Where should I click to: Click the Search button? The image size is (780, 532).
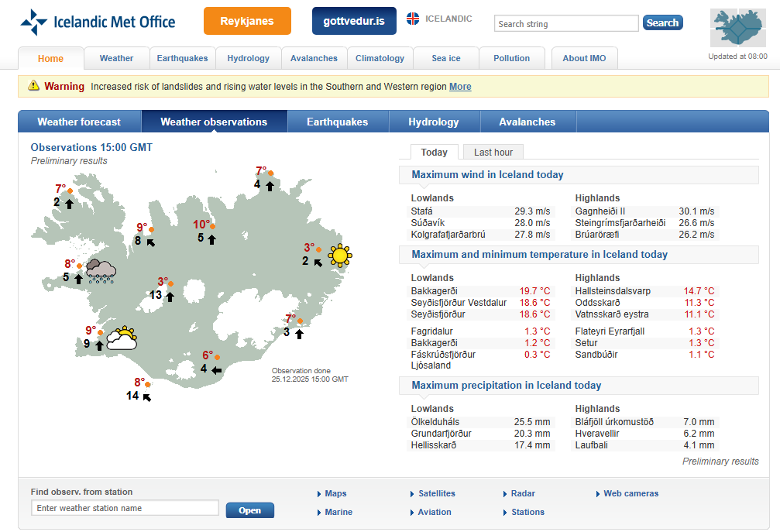point(662,23)
